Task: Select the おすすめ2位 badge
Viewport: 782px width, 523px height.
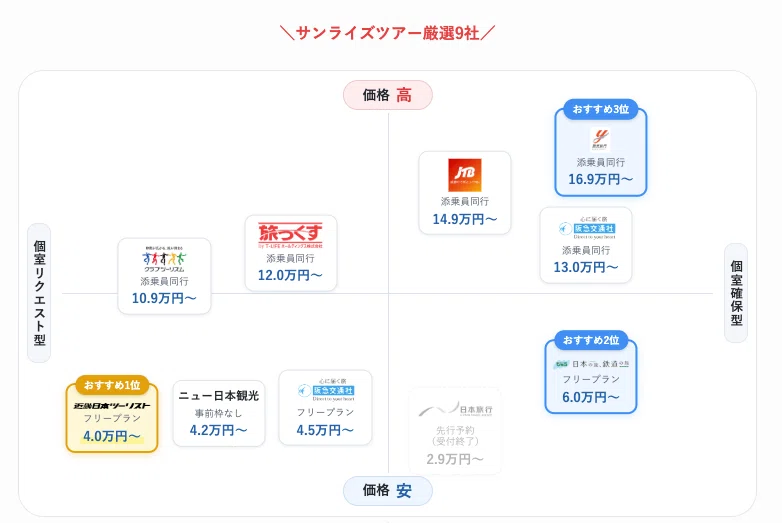Action: 591,340
